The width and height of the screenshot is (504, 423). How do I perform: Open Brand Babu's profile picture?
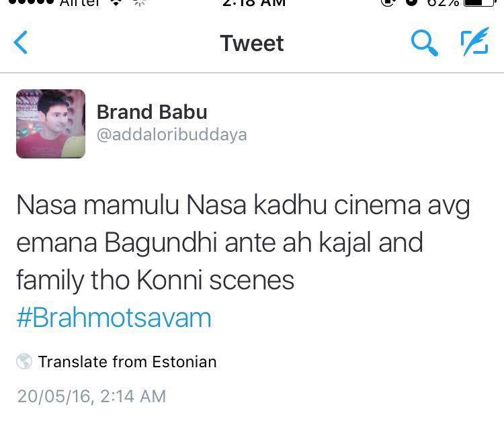[51, 124]
